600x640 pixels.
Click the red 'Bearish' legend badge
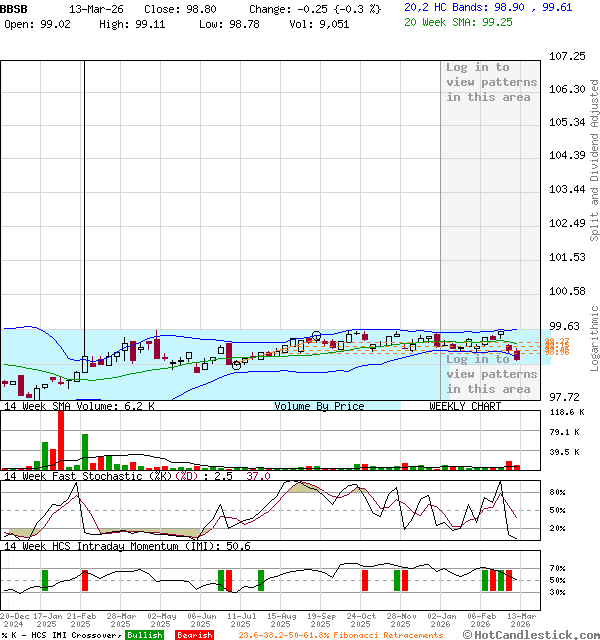pos(194,635)
